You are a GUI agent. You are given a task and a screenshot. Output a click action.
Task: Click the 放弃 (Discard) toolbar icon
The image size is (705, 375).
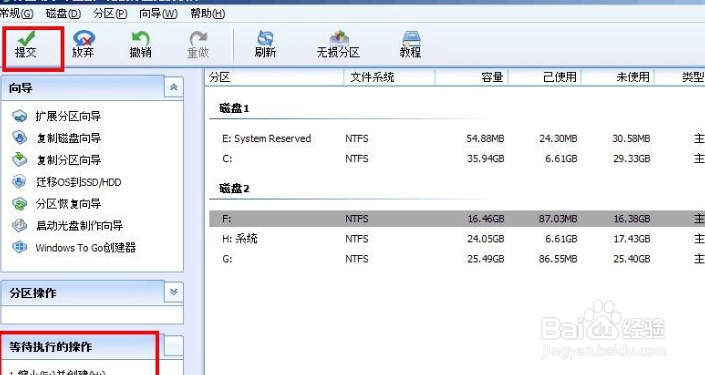(x=83, y=38)
